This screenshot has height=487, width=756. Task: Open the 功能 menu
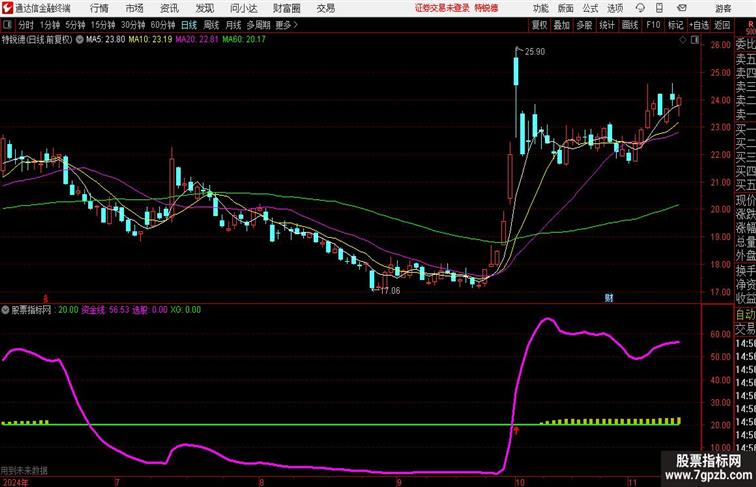540,8
